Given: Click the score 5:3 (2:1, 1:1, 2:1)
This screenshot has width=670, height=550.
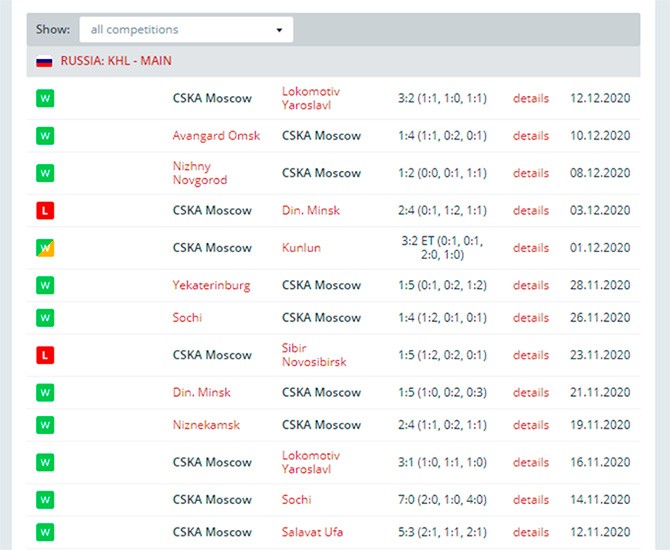Looking at the screenshot, I should pyautogui.click(x=442, y=532).
